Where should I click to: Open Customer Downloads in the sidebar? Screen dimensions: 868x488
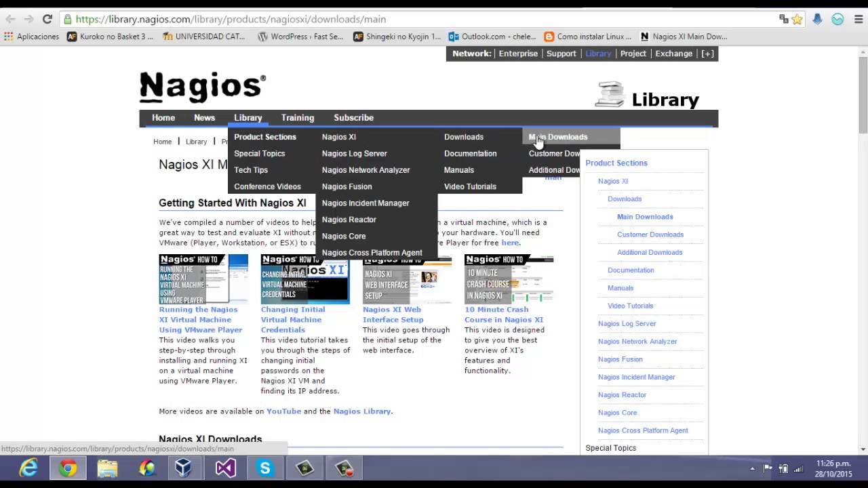pos(650,235)
